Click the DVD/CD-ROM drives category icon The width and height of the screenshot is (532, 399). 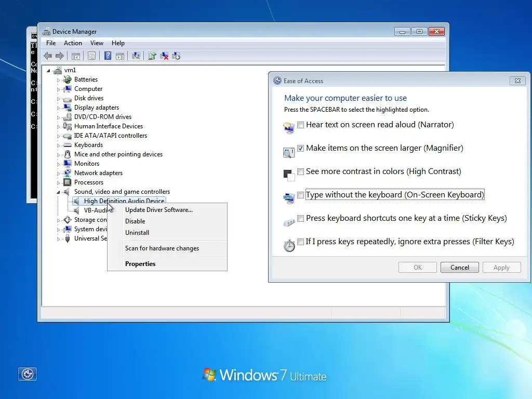[x=68, y=117]
